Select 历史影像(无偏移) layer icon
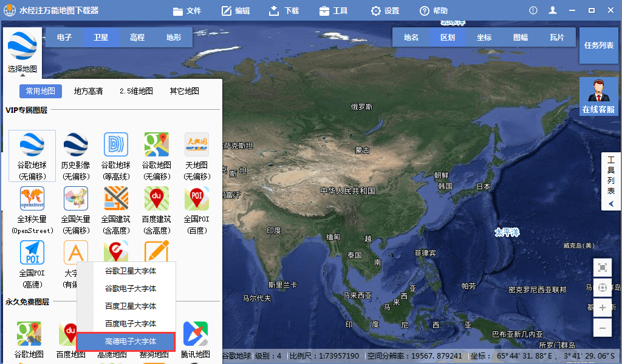This screenshot has width=622, height=364. point(75,144)
